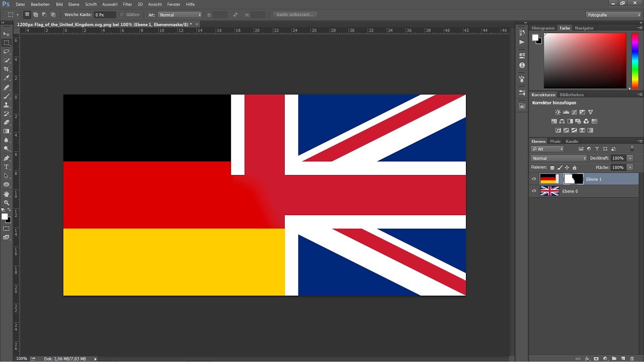
Task: Open the Info panel icon
Action: pos(522,65)
